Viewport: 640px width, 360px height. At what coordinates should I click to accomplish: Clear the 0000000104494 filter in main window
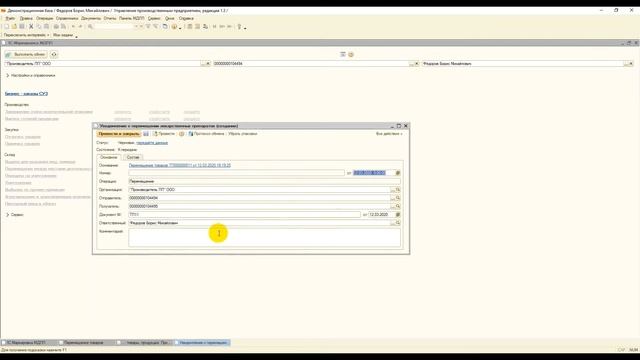(417, 64)
